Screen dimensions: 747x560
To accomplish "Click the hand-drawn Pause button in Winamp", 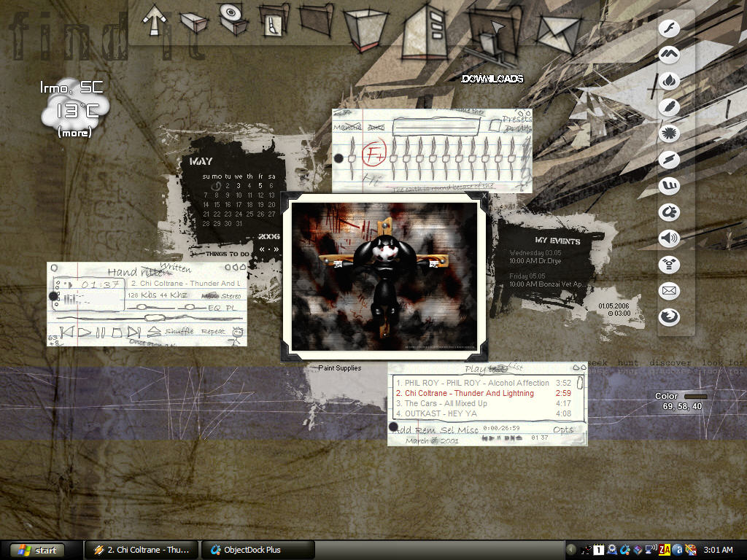I will 101,332.
